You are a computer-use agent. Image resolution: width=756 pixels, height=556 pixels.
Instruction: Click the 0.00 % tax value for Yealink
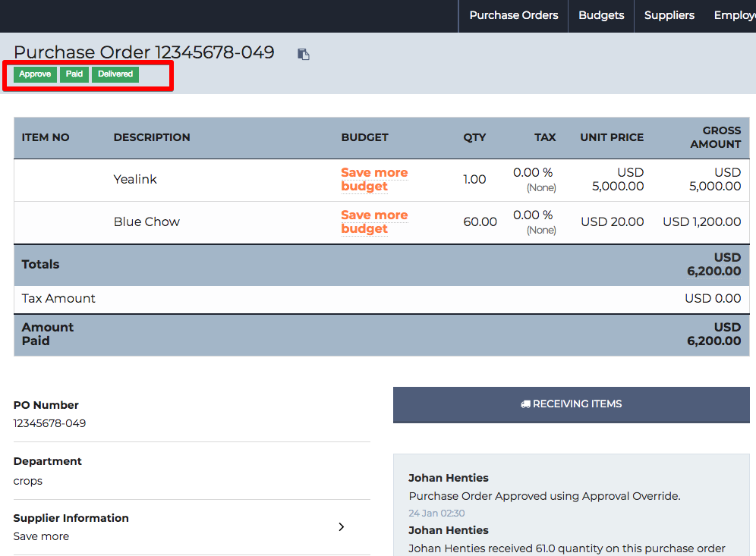pos(533,172)
